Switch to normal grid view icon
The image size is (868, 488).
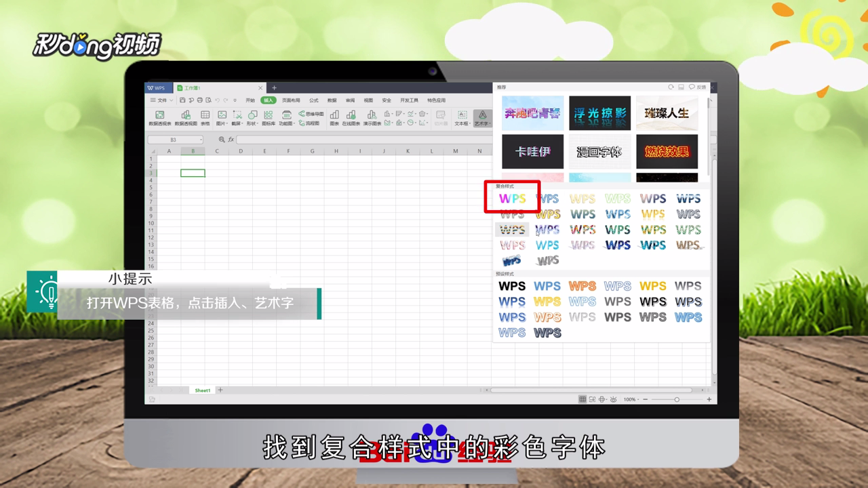click(x=582, y=399)
